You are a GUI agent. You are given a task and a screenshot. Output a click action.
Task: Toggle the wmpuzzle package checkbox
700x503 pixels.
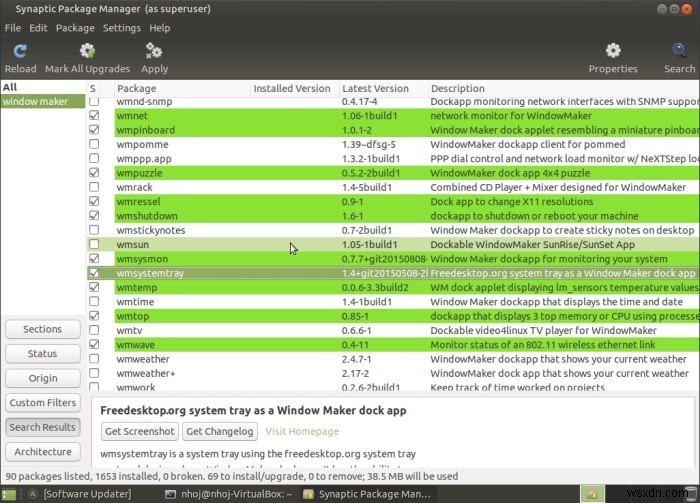coord(94,173)
